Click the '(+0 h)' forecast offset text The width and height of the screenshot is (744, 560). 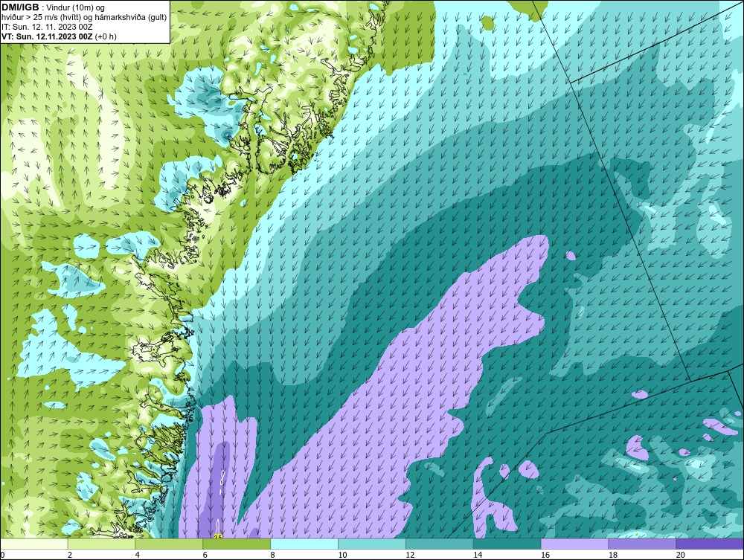pyautogui.click(x=106, y=36)
